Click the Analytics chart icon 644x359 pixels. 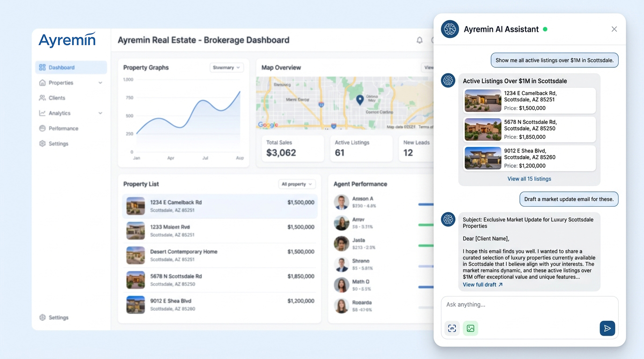pos(43,113)
